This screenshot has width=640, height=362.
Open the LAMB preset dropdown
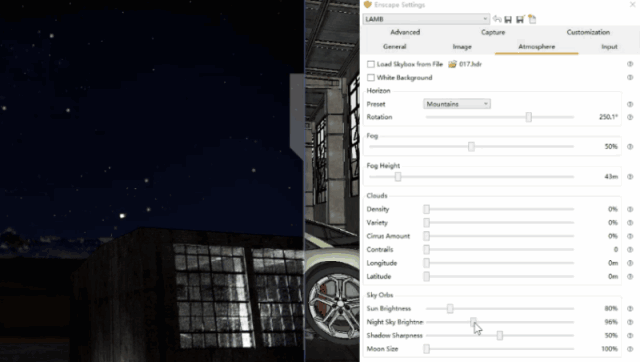(x=426, y=19)
